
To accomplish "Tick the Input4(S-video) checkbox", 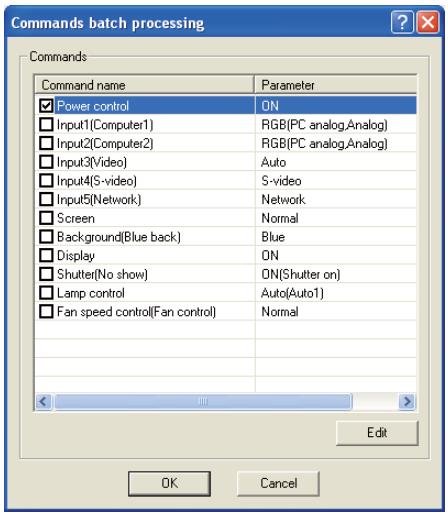I will point(46,181).
